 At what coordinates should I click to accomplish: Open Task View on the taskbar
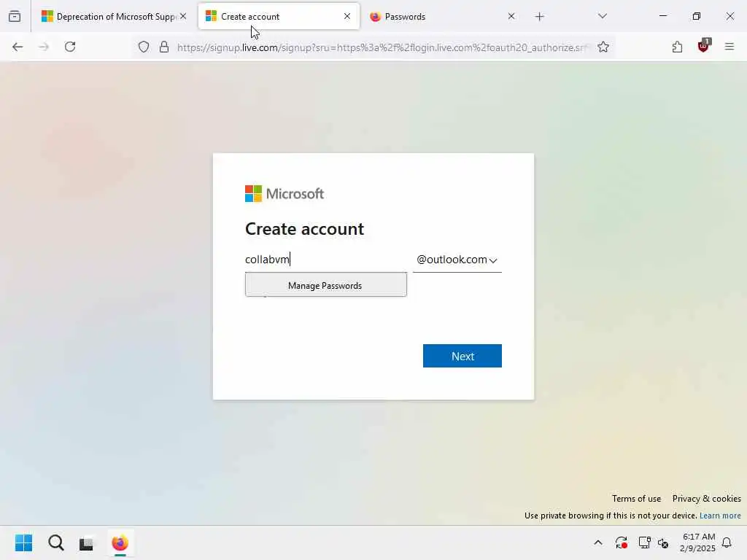coord(88,542)
